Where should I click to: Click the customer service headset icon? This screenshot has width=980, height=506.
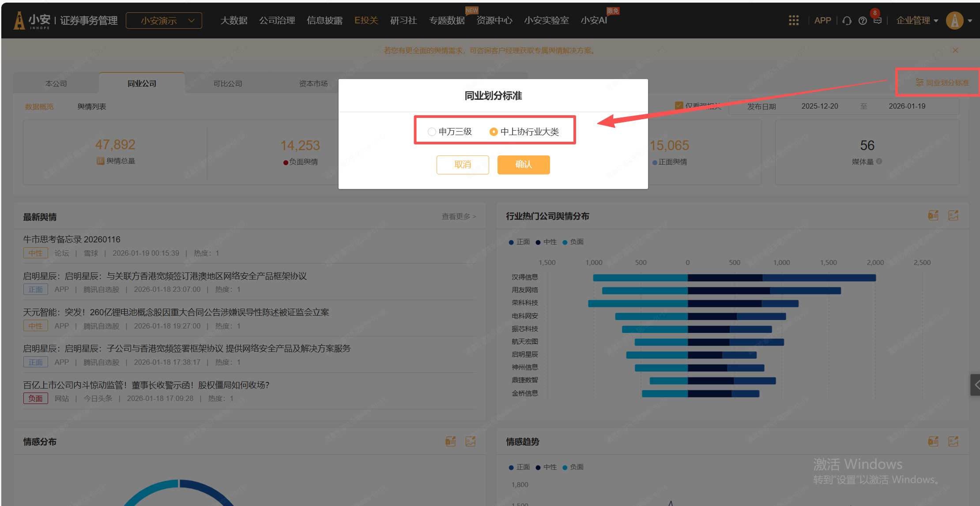[847, 21]
